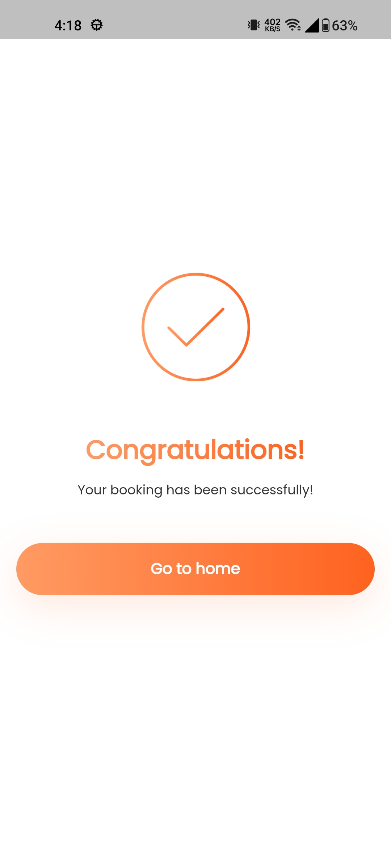The height and width of the screenshot is (868, 391).
Task: Tap the 63% battery percentage text
Action: pos(345,26)
